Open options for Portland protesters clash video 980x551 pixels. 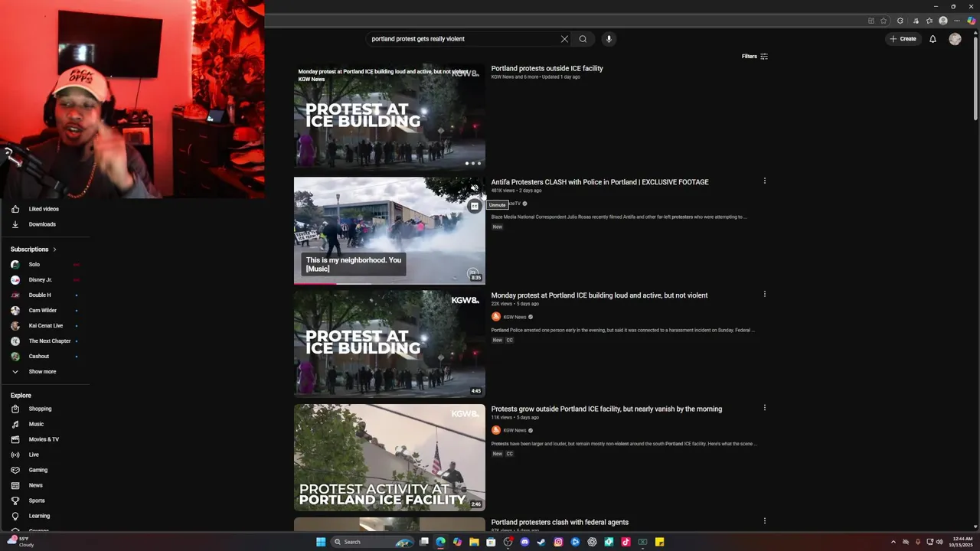pyautogui.click(x=764, y=521)
